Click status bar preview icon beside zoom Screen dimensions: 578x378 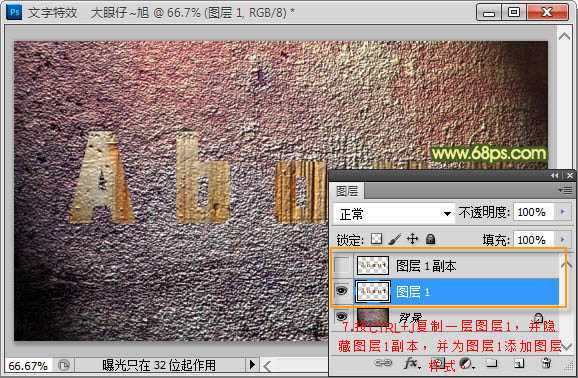(63, 365)
